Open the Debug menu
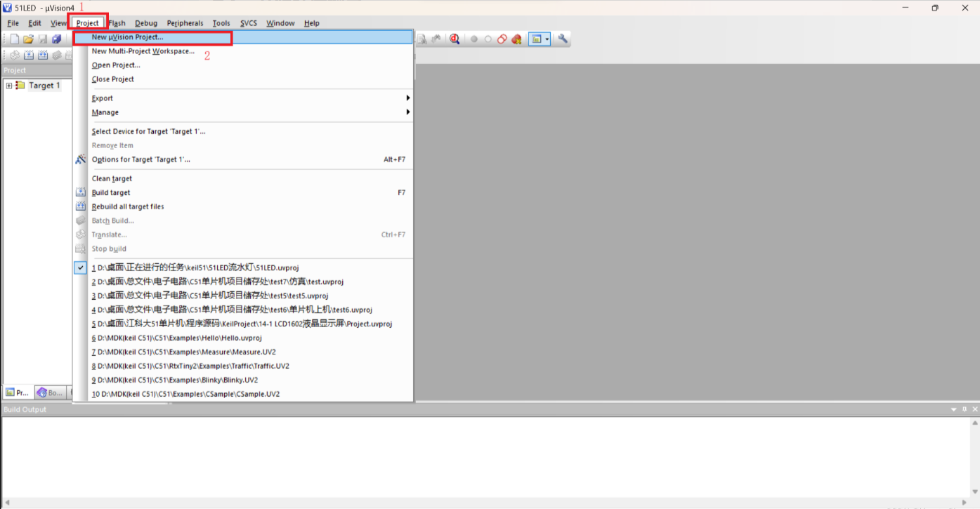This screenshot has height=509, width=980. 146,23
